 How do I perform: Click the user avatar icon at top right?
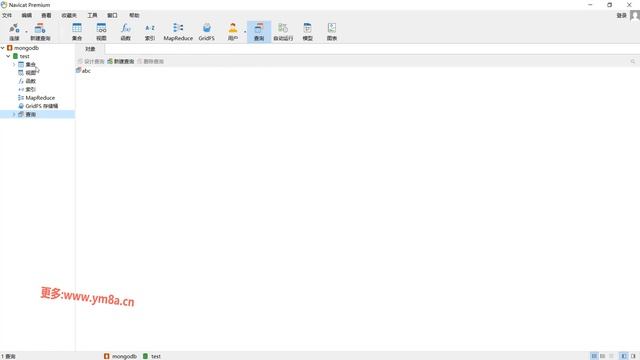click(635, 15)
